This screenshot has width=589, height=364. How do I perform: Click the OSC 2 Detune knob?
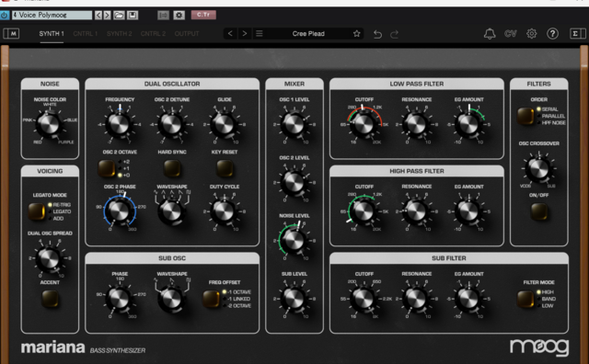click(x=172, y=124)
